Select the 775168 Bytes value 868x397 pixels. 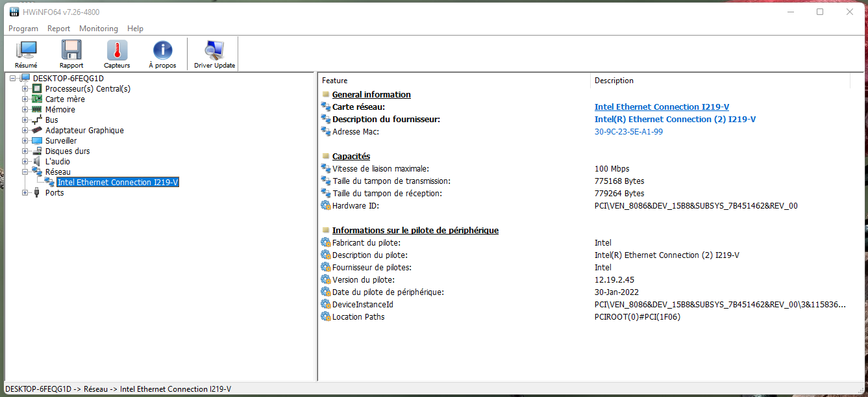pos(619,181)
